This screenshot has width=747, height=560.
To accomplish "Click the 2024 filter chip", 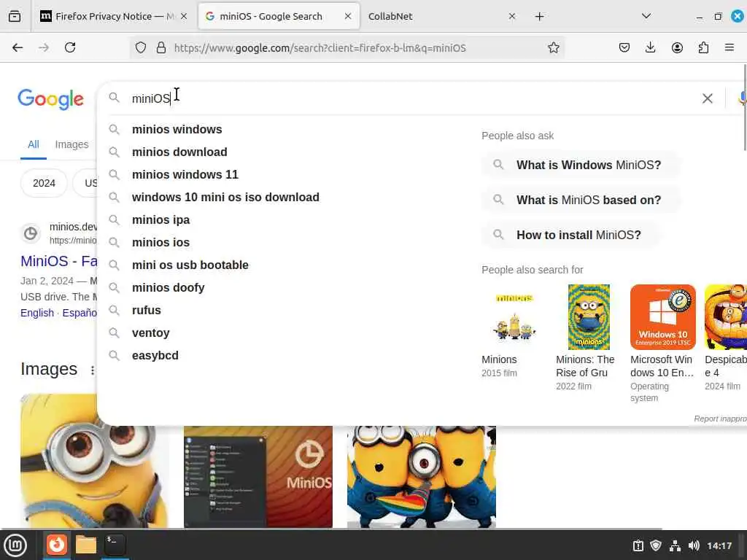I will [x=44, y=183].
